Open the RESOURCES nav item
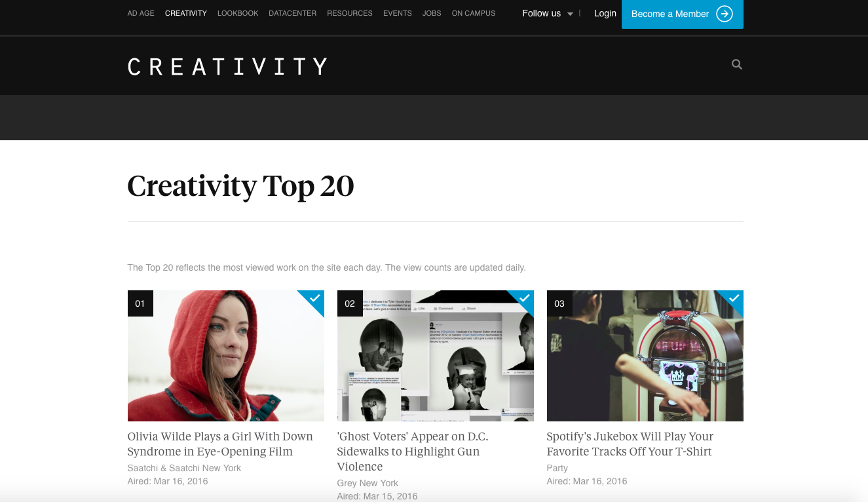This screenshot has height=502, width=868. coord(350,13)
